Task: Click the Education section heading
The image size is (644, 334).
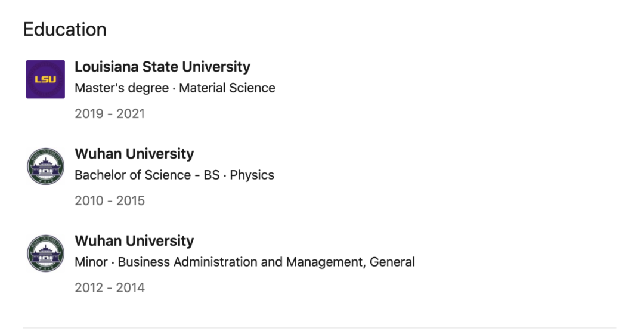Action: pyautogui.click(x=65, y=29)
